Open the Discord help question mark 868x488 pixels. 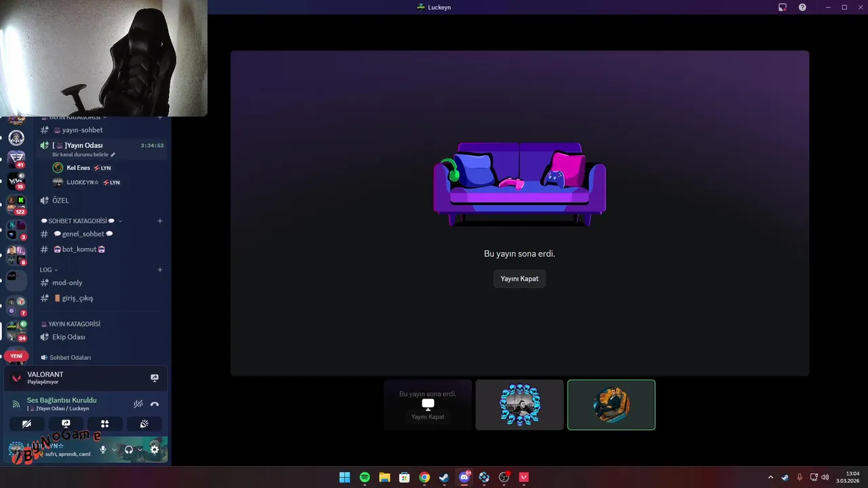(802, 7)
